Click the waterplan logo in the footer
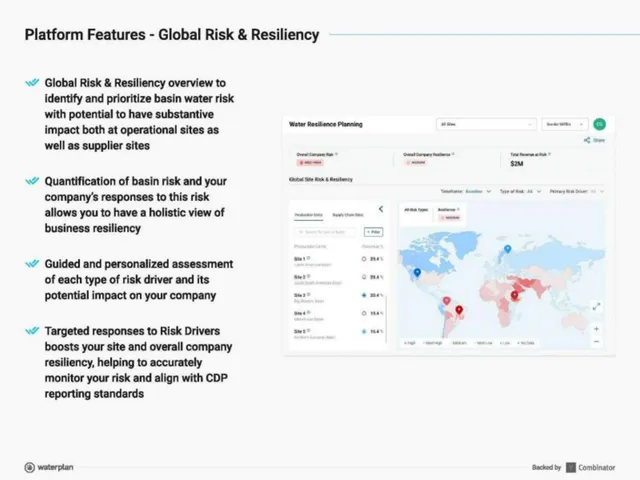Viewport: 640px width, 480px height. (x=49, y=467)
